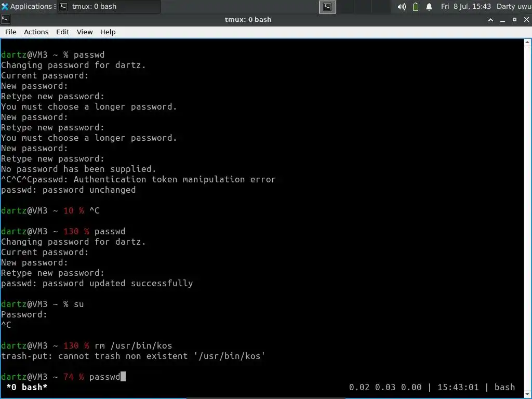Click the terminal icon in window title bar
Screen dimensions: 532x399
pyautogui.click(x=5, y=19)
